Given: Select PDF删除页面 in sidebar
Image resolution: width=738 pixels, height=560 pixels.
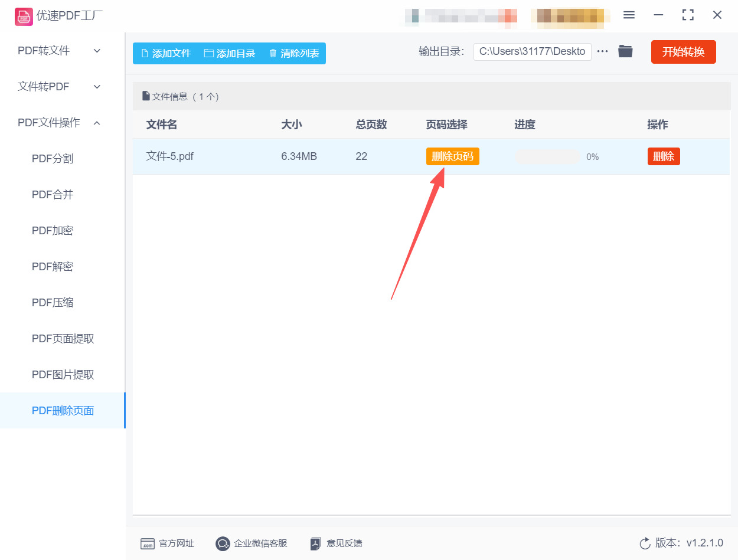Looking at the screenshot, I should 63,411.
